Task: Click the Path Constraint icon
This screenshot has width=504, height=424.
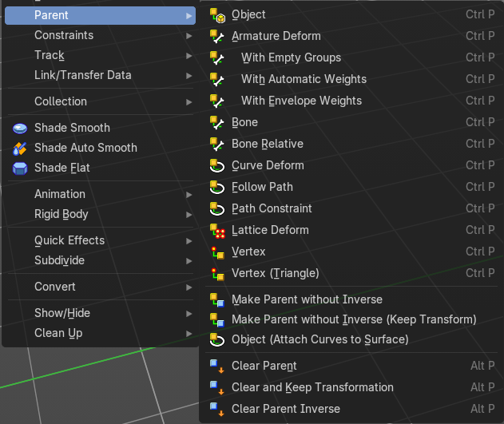Action: pyautogui.click(x=217, y=208)
